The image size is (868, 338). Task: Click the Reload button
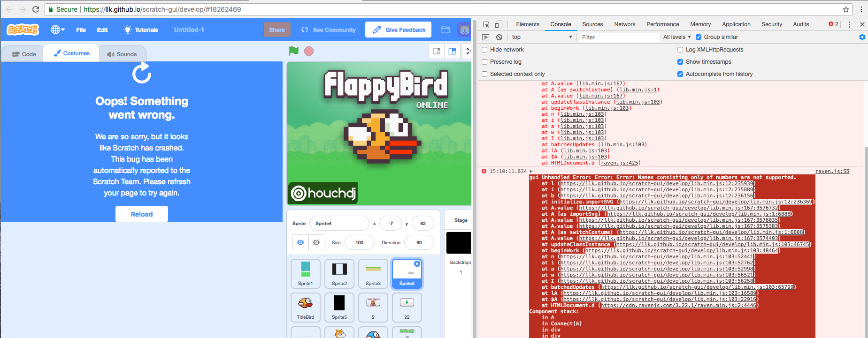click(x=142, y=214)
